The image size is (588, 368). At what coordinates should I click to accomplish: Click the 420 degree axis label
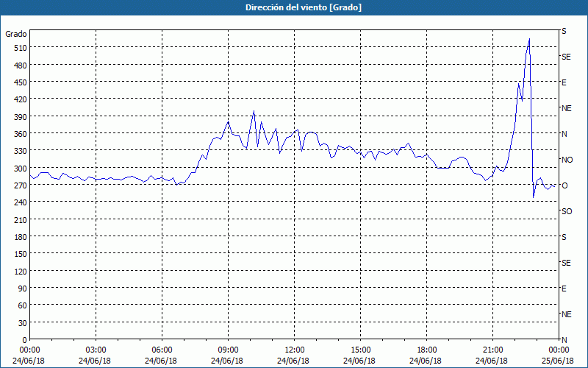pos(21,99)
